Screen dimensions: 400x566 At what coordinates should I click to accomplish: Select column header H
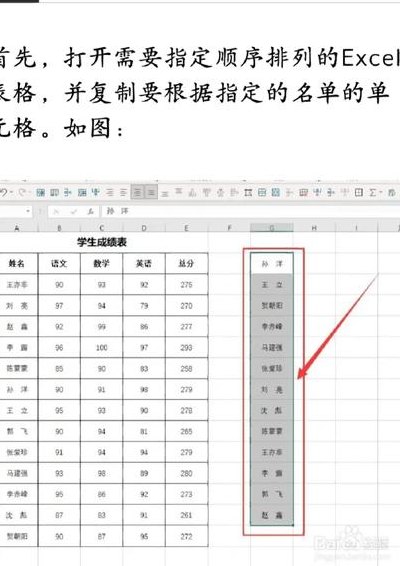pos(314,228)
